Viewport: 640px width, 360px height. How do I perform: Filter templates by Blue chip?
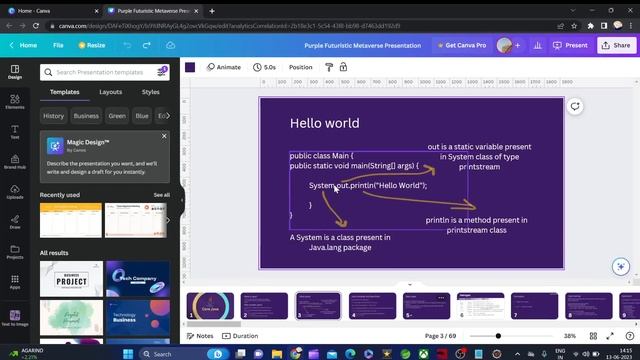coord(142,116)
